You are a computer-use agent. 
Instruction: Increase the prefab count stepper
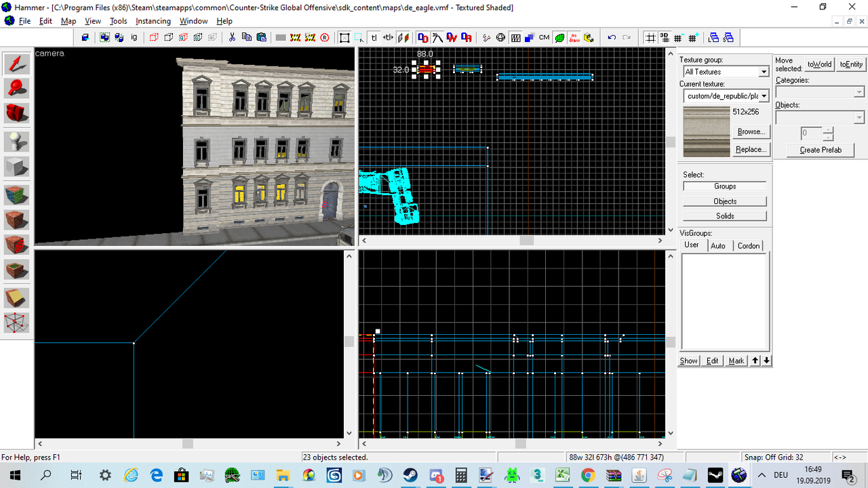coord(828,130)
